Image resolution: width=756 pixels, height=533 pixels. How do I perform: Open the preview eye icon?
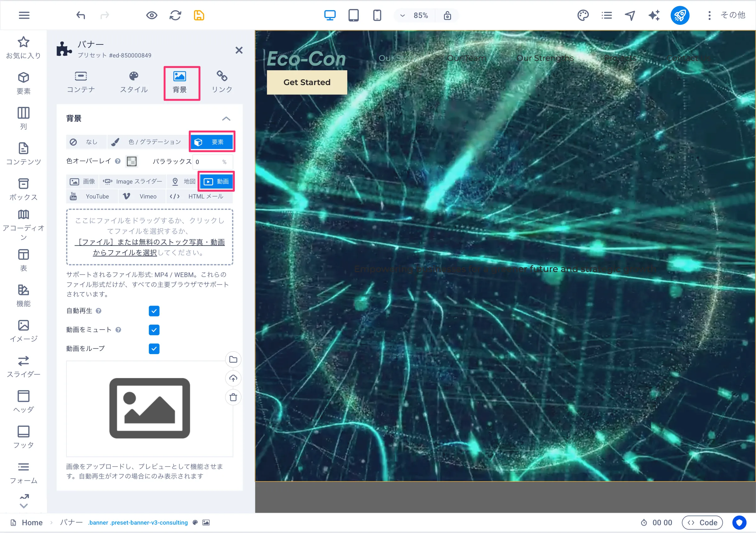(152, 16)
